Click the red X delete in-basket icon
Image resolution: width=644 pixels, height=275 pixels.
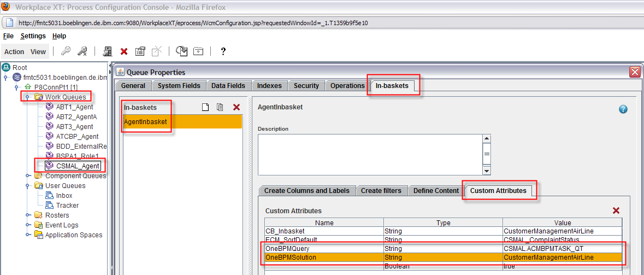236,107
